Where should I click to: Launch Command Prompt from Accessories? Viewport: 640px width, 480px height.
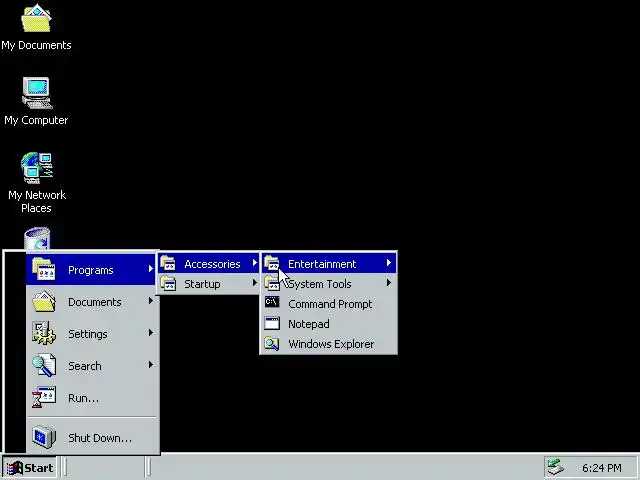(329, 304)
